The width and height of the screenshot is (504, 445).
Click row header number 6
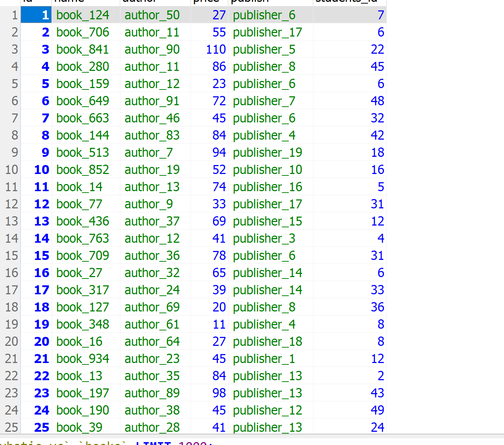[x=10, y=101]
